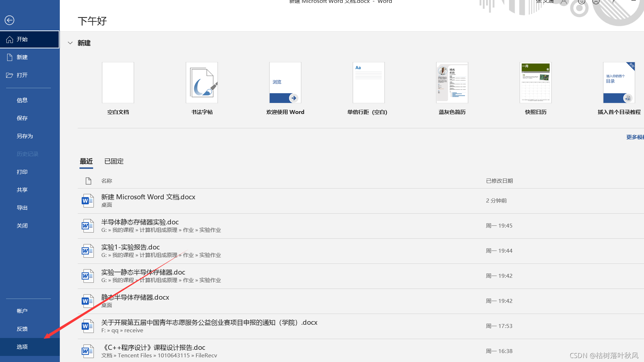The height and width of the screenshot is (362, 644).
Task: Open the 打印 page
Action: coord(30,172)
